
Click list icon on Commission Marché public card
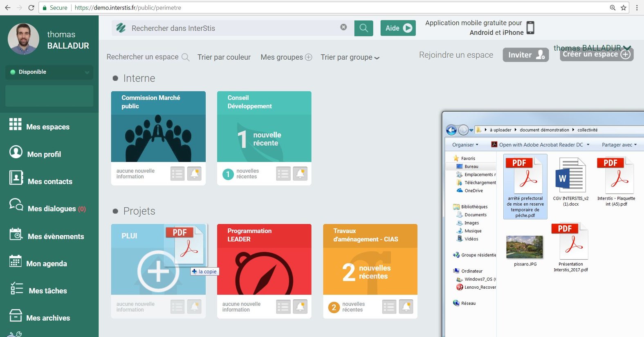177,174
